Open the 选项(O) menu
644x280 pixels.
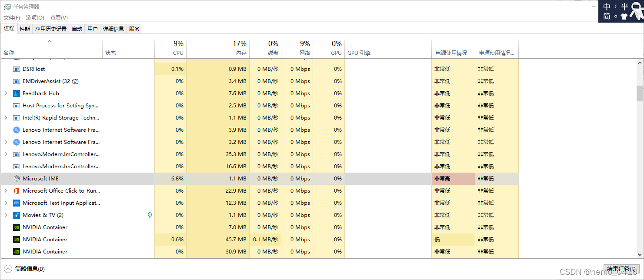[x=35, y=18]
